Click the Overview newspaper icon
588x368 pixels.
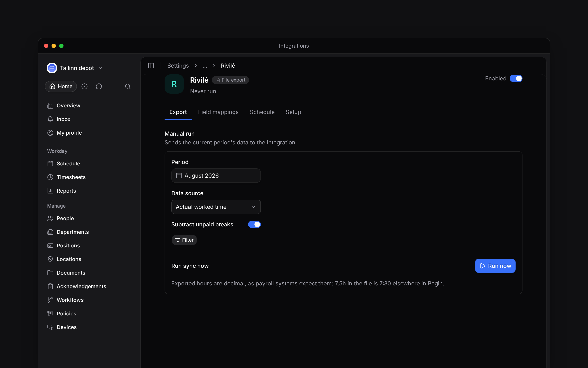[x=50, y=106]
